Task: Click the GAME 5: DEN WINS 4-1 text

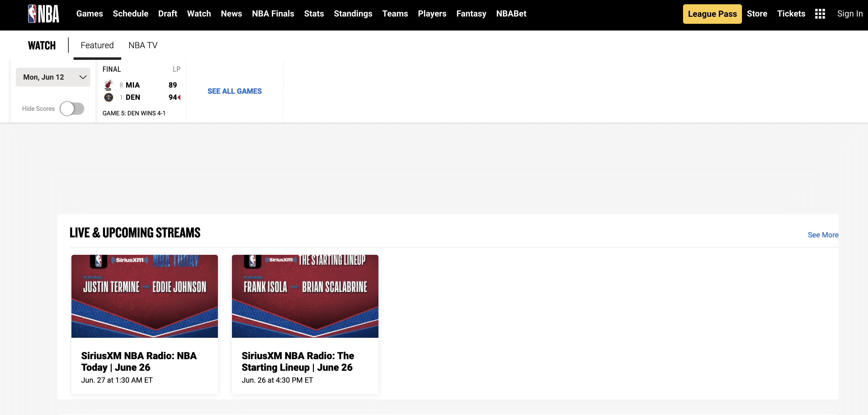Action: pyautogui.click(x=134, y=113)
